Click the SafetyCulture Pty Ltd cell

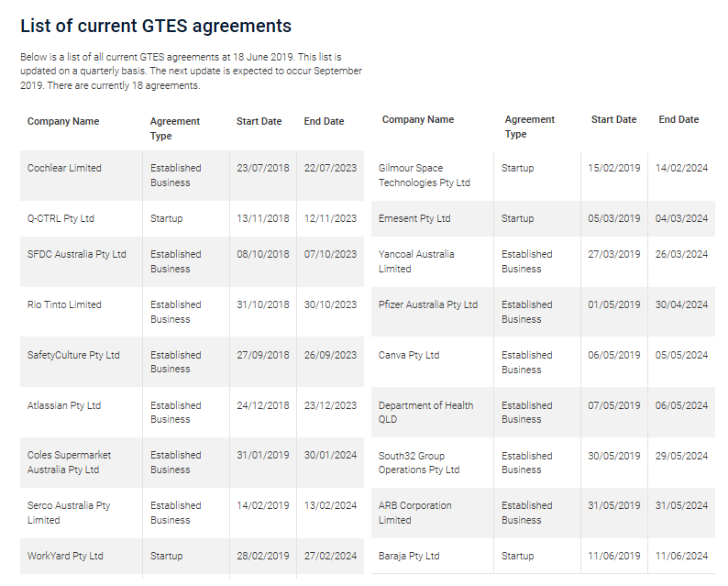(x=73, y=355)
